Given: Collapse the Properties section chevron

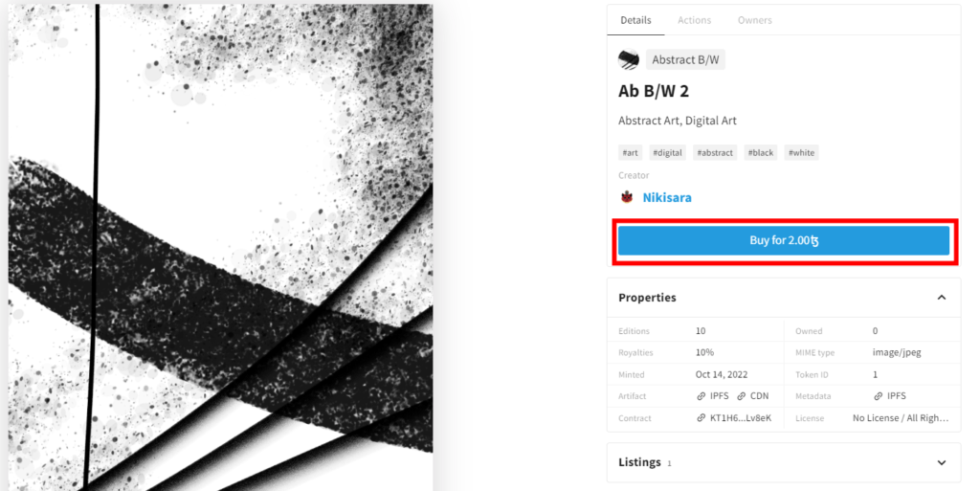Looking at the screenshot, I should coord(942,298).
